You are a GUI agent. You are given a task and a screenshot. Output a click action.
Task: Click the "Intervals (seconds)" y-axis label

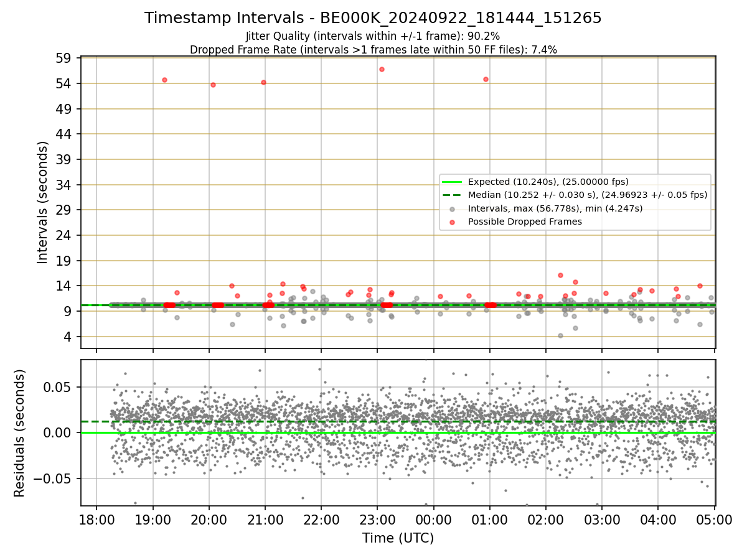tap(43, 202)
